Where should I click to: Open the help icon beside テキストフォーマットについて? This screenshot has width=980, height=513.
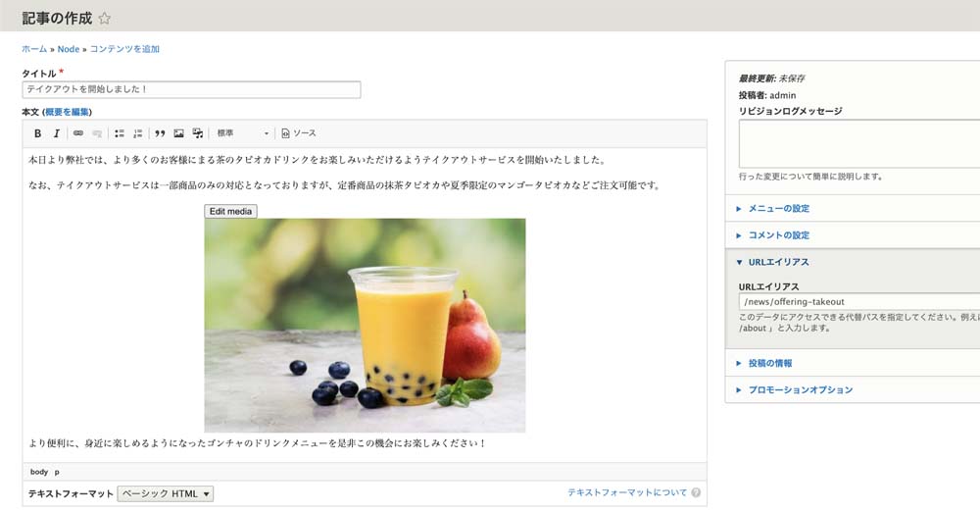coord(696,493)
